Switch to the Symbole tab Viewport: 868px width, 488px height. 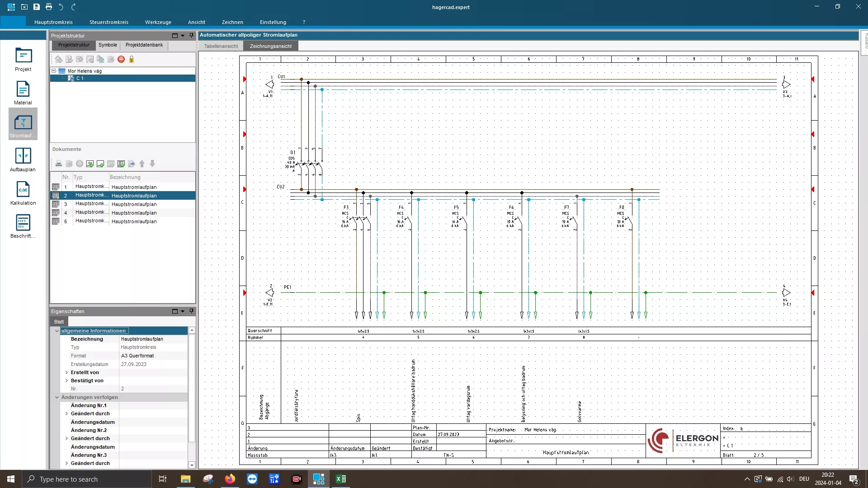pyautogui.click(x=108, y=45)
